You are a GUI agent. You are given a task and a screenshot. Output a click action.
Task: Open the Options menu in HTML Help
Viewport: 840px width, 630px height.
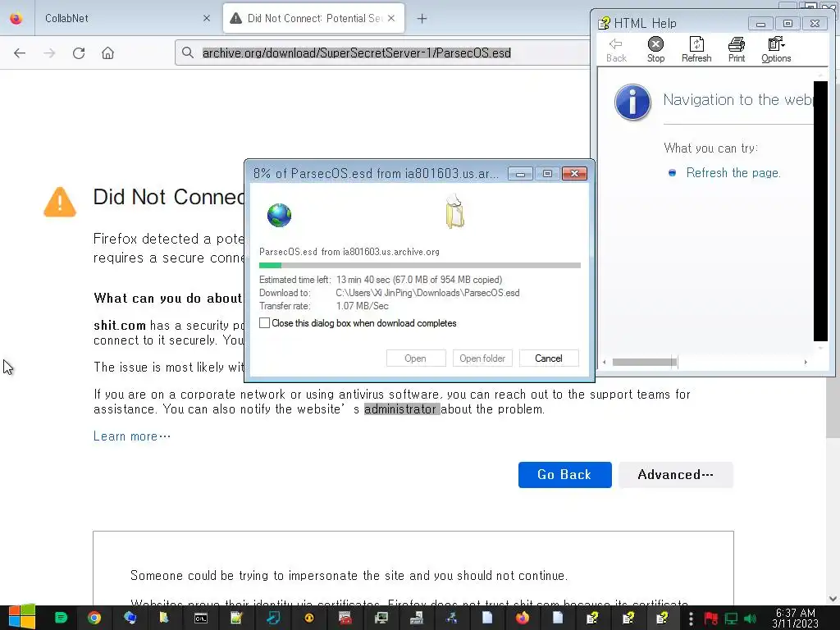pos(776,50)
